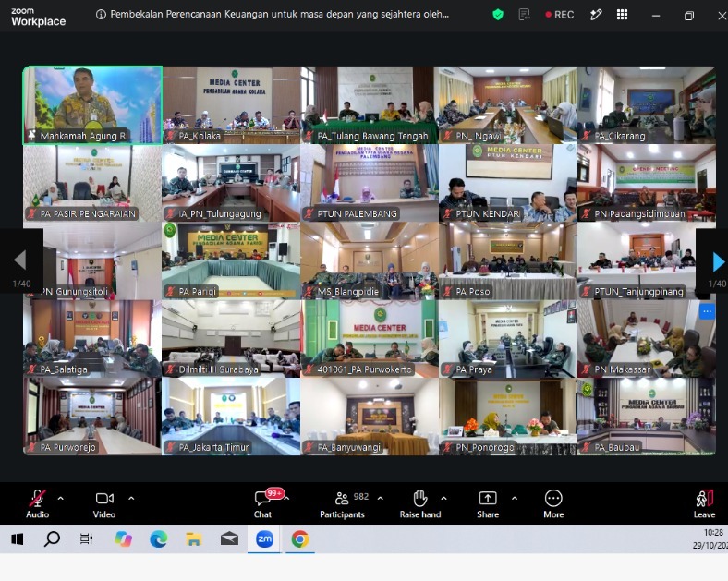Open the More options menu
Screen dimensions: 728x581
tap(553, 504)
